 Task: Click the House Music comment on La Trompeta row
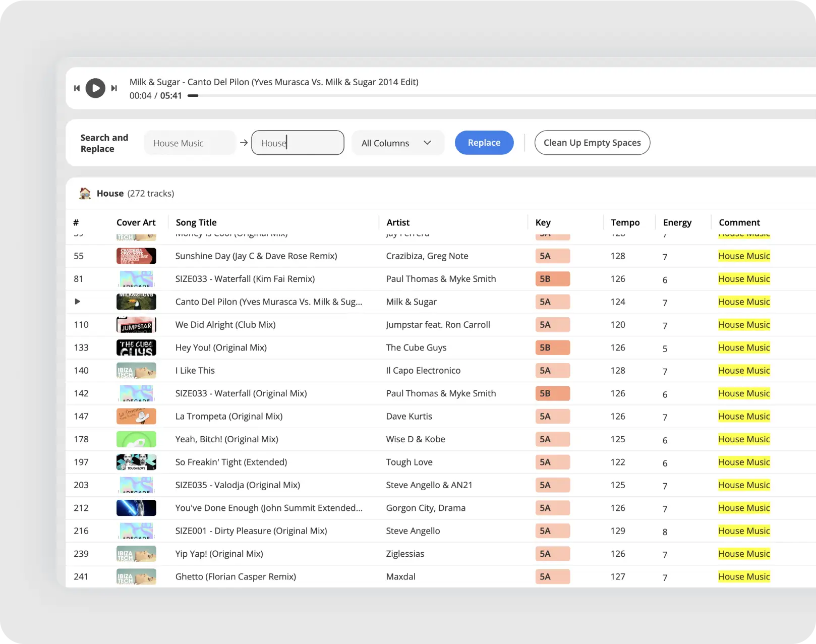coord(744,416)
